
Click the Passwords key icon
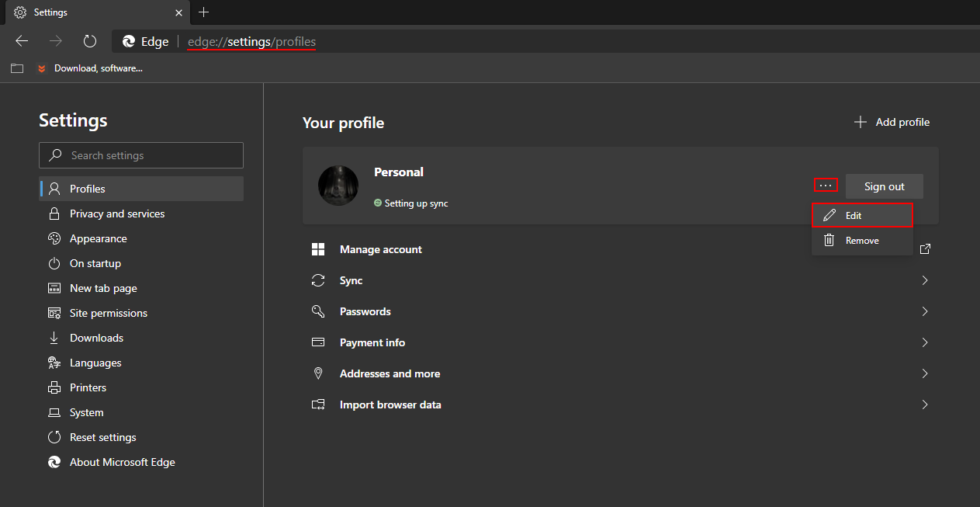[x=318, y=311]
